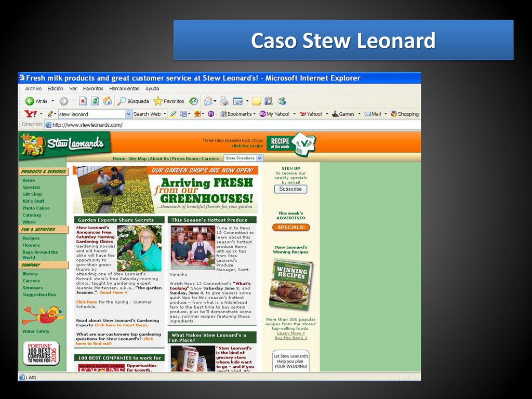Click the orange crosshair Yahoo toolbar icon
Viewport: 532px width, 399px height.
197,114
